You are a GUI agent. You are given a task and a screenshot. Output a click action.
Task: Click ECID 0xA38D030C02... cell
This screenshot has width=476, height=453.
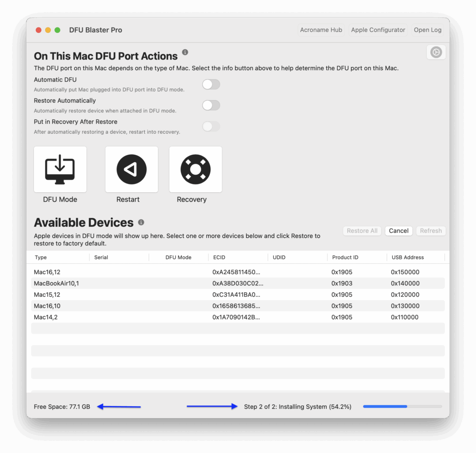pyautogui.click(x=238, y=283)
